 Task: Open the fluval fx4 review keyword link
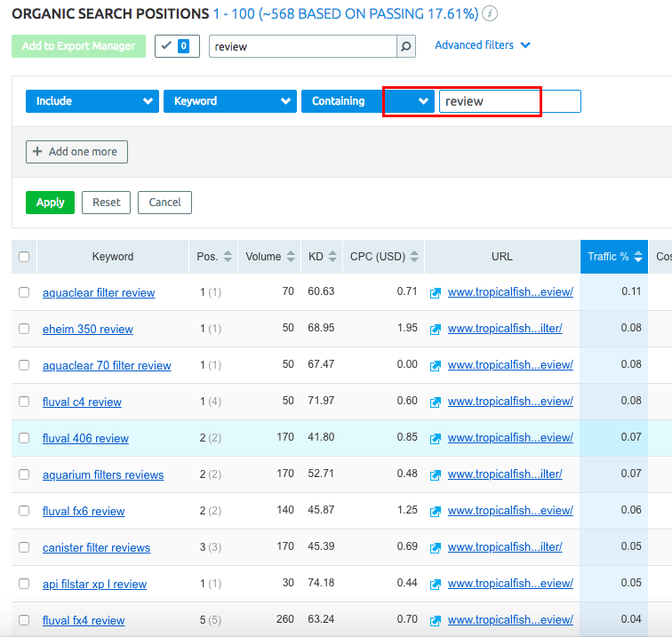click(84, 620)
